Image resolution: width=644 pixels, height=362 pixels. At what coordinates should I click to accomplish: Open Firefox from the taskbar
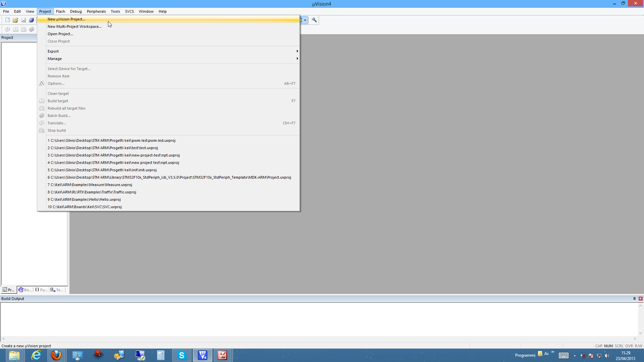56,355
